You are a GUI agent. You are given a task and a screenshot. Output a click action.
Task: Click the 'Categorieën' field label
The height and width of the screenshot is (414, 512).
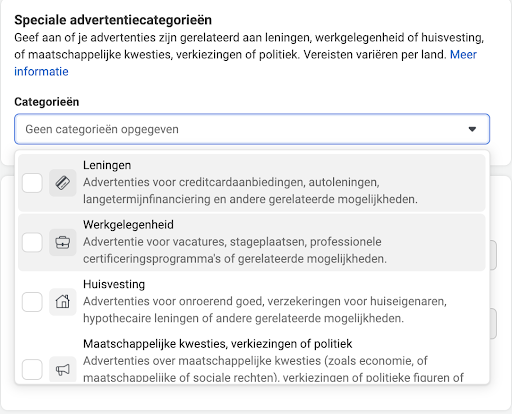click(x=47, y=102)
